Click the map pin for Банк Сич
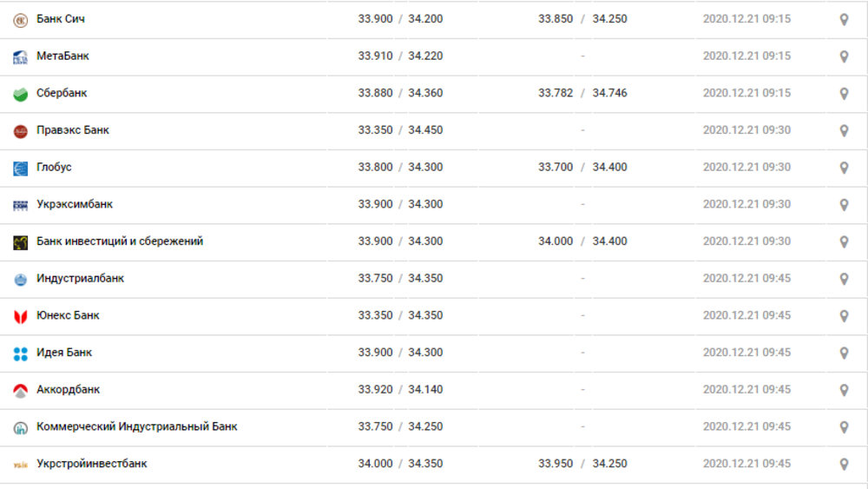 pos(844,19)
